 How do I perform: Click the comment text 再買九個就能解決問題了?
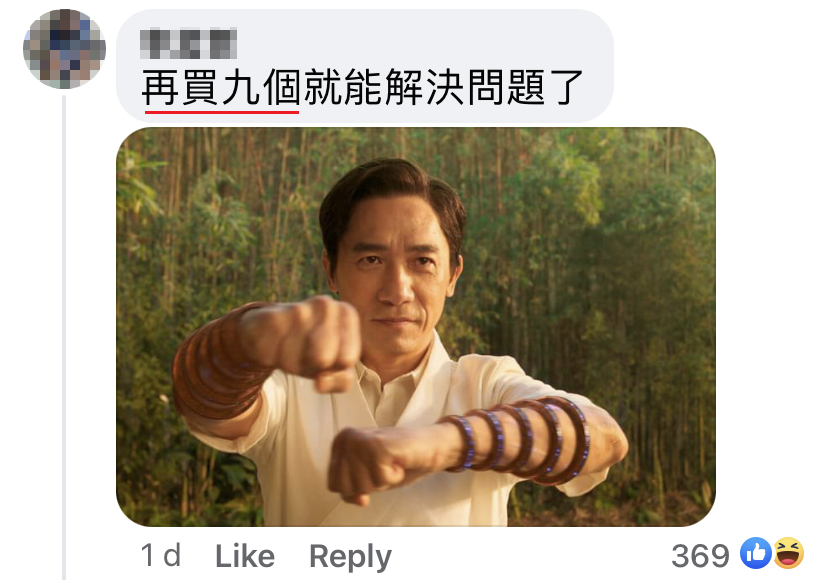[362, 88]
